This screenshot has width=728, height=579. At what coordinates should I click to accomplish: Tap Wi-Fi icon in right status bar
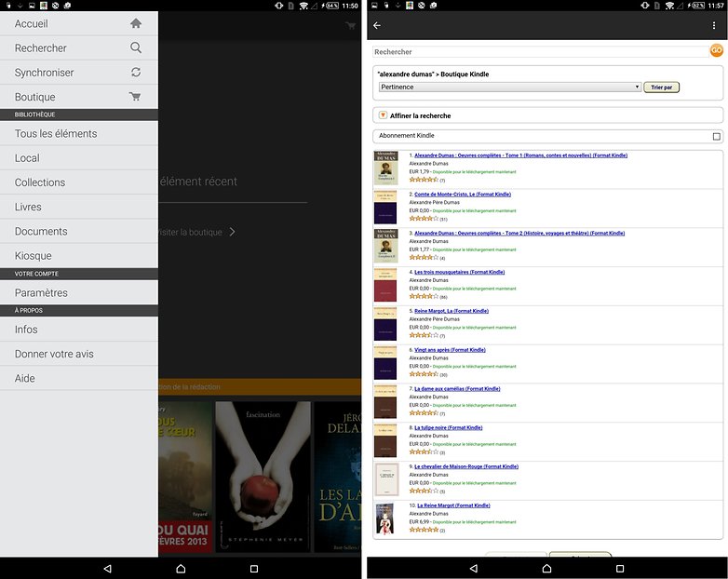point(669,6)
